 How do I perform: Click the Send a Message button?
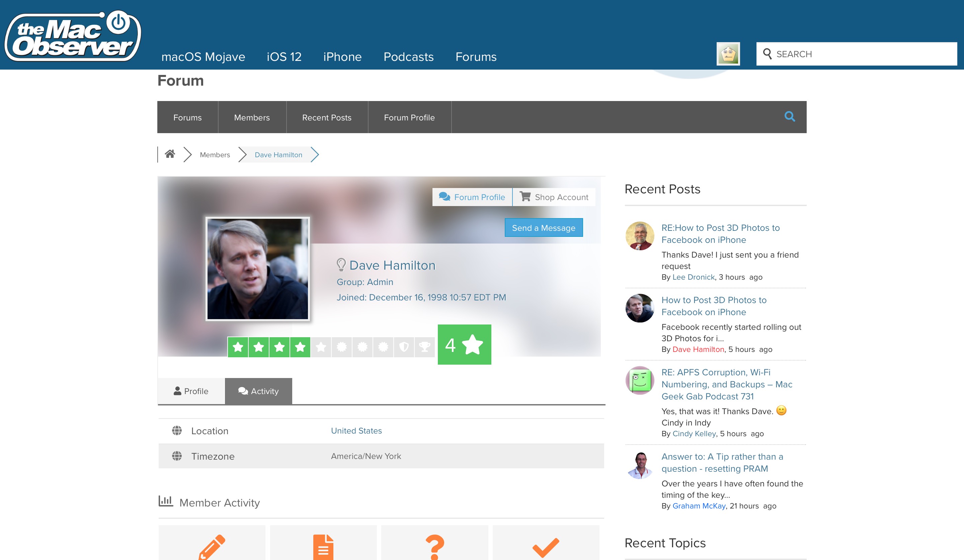click(x=544, y=227)
